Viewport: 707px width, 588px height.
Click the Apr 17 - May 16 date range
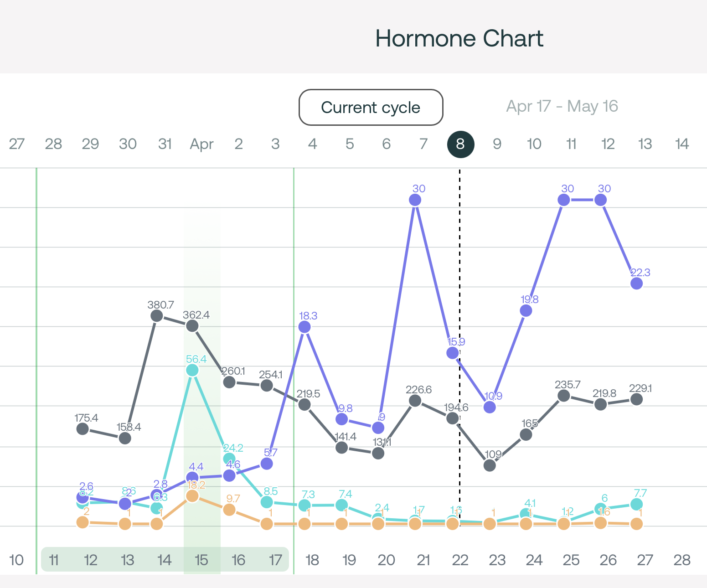[x=562, y=106]
